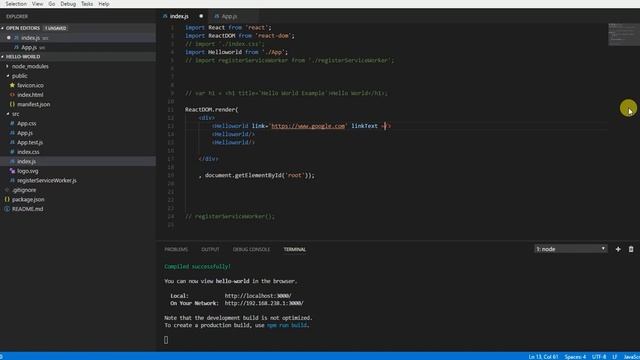This screenshot has width=640, height=360.
Task: Select App.js in Open Editors
Action: tap(29, 47)
